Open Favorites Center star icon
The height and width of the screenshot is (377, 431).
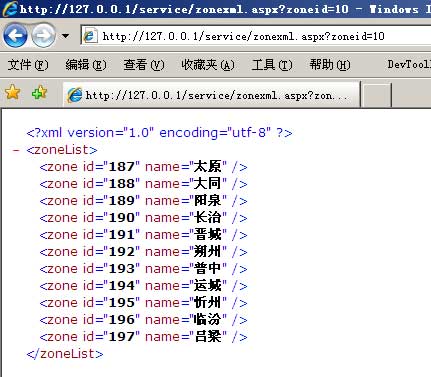tap(13, 92)
